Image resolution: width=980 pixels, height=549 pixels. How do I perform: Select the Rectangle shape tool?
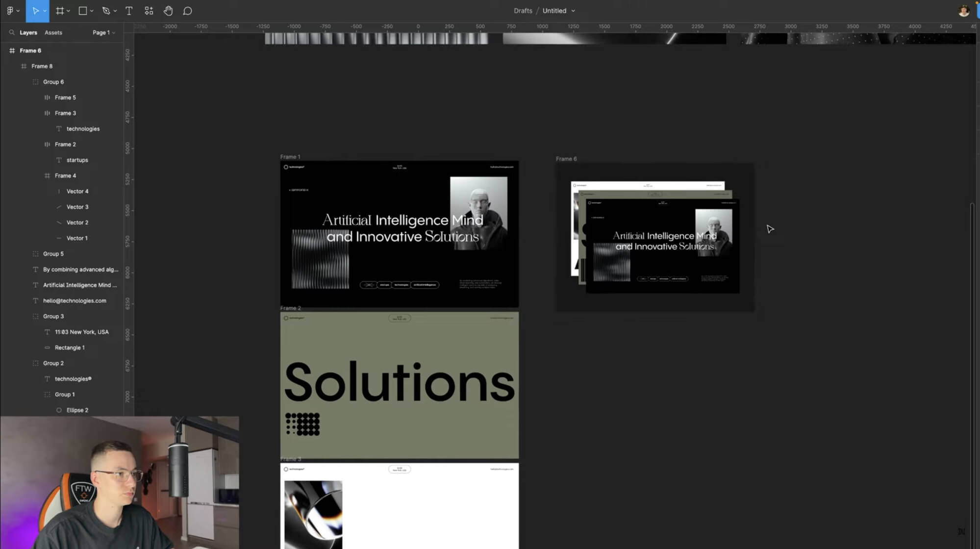83,11
